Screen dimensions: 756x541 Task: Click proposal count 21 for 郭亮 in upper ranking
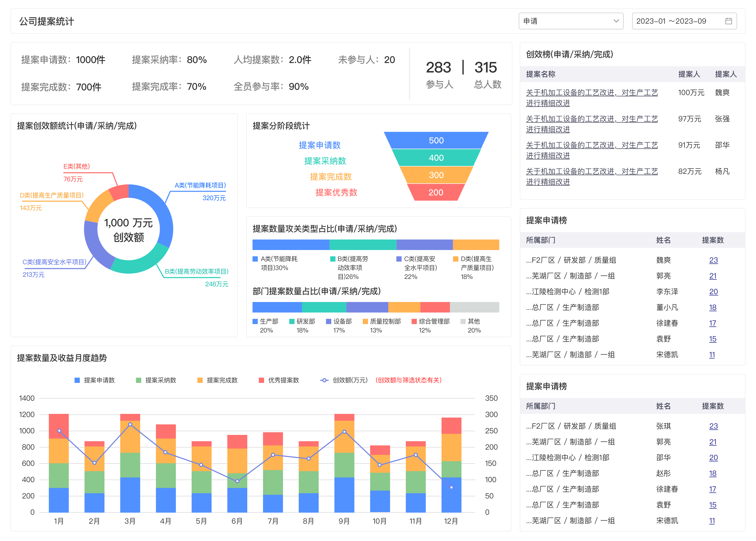point(712,276)
